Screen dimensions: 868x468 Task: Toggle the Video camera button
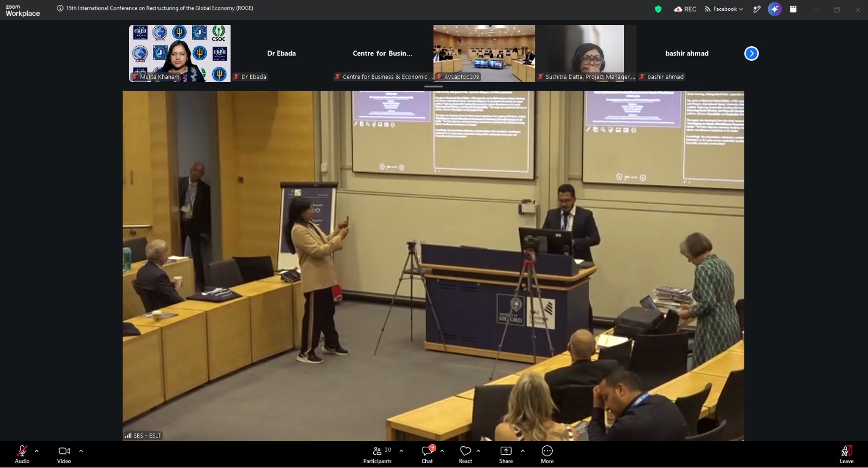pyautogui.click(x=64, y=454)
